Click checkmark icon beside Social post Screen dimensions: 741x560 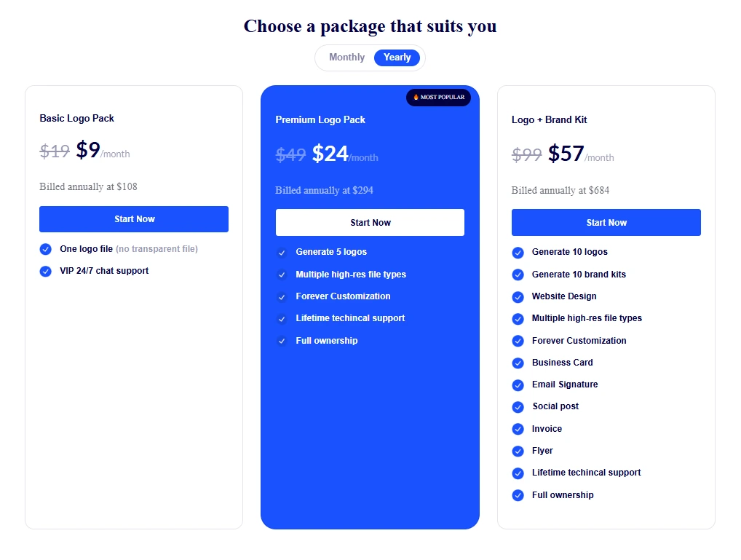518,406
